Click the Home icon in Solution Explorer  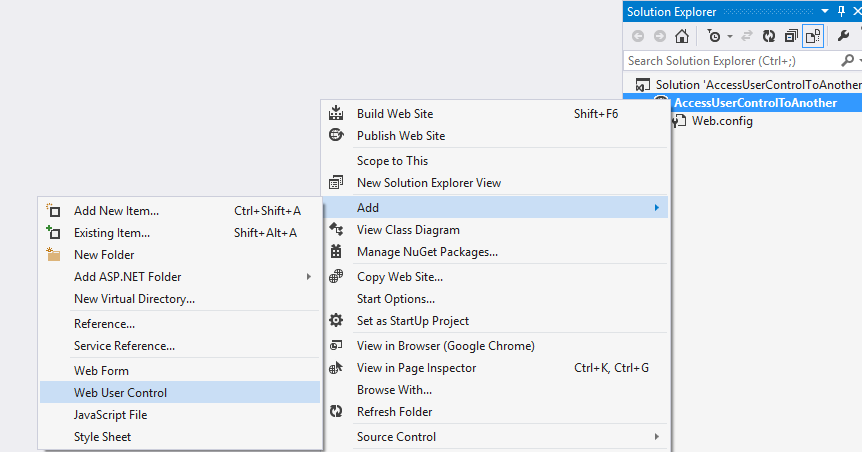pyautogui.click(x=681, y=36)
